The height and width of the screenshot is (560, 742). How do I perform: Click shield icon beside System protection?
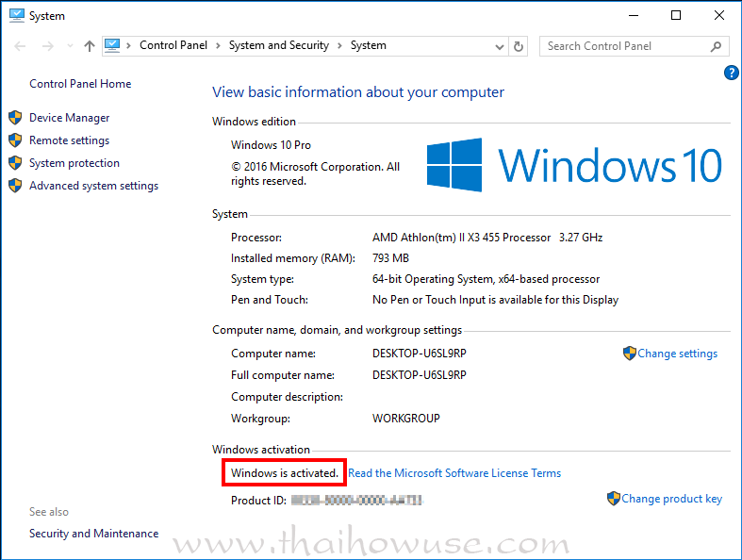15,163
